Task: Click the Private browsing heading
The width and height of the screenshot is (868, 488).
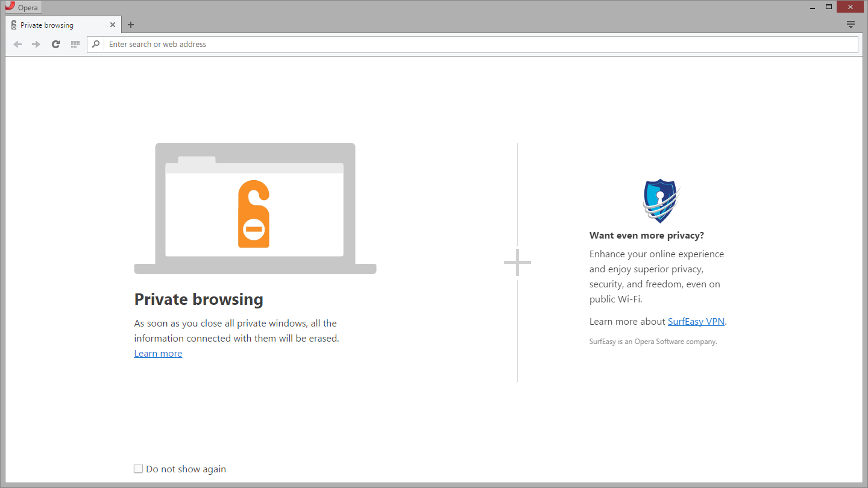Action: click(x=199, y=299)
